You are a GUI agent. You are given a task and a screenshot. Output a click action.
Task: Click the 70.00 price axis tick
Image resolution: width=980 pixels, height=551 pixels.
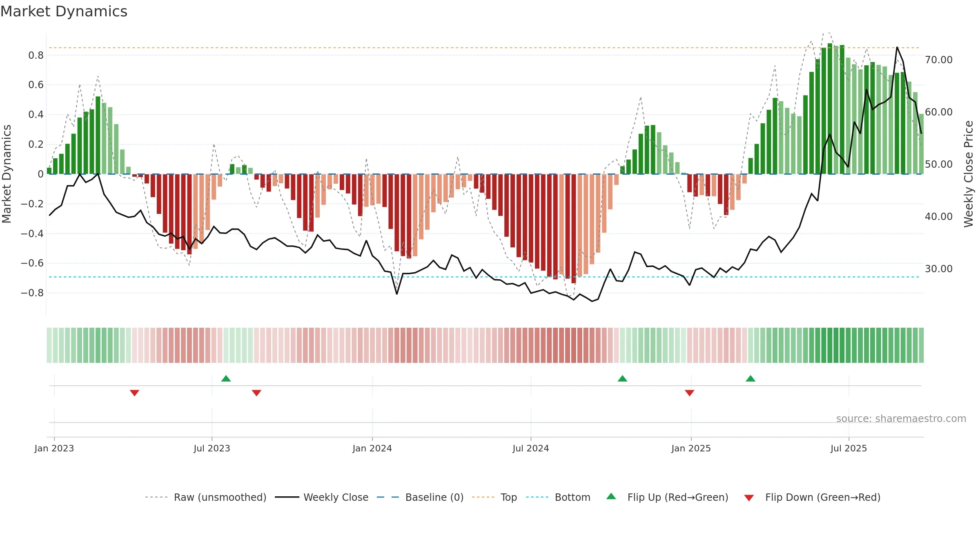tap(939, 60)
